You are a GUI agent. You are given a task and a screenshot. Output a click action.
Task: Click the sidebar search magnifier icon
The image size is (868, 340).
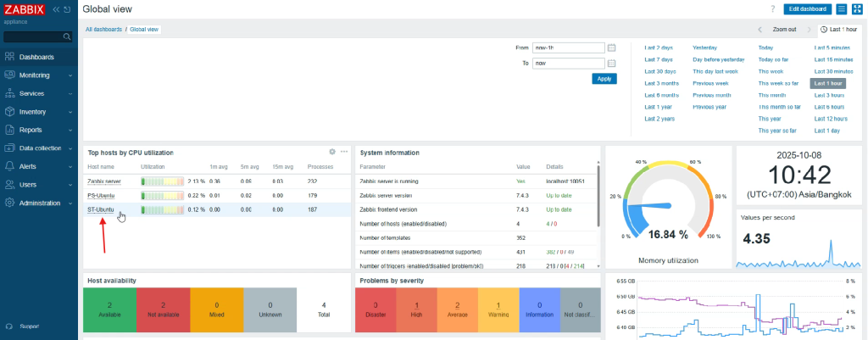click(67, 36)
